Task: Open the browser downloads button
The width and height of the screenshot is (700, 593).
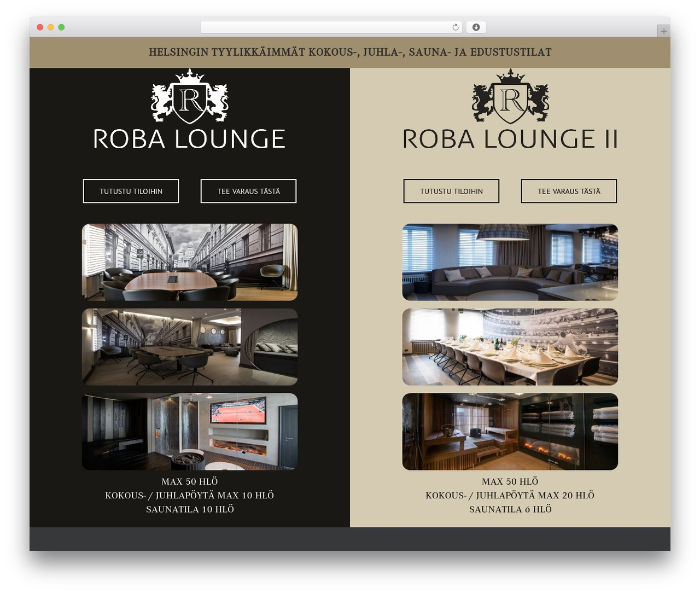Action: (476, 27)
